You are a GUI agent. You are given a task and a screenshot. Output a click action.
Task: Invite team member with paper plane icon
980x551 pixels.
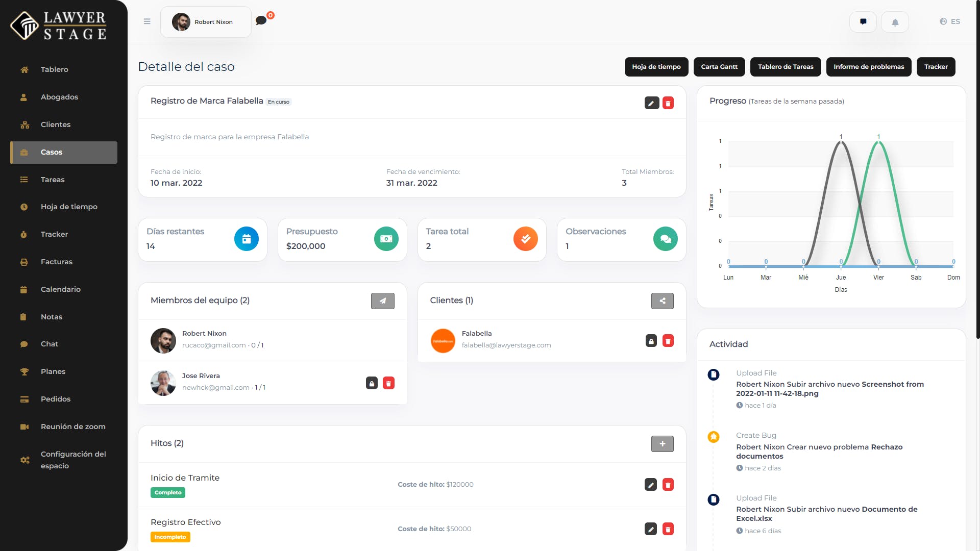click(383, 301)
